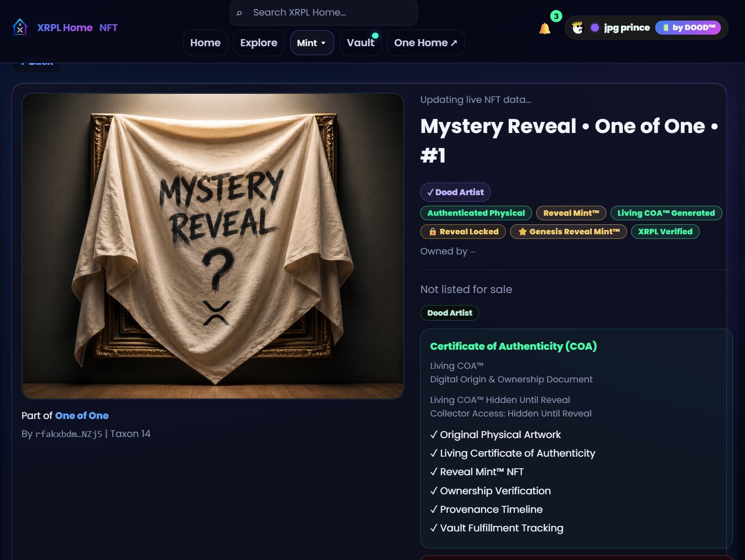
Task: Click the XRPL Home brand text
Action: [65, 28]
